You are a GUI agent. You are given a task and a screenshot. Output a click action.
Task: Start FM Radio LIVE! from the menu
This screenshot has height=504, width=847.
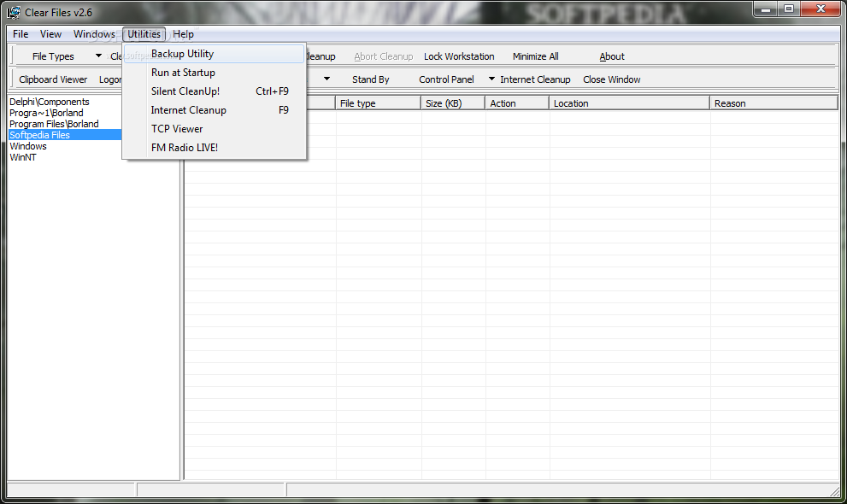point(215,147)
